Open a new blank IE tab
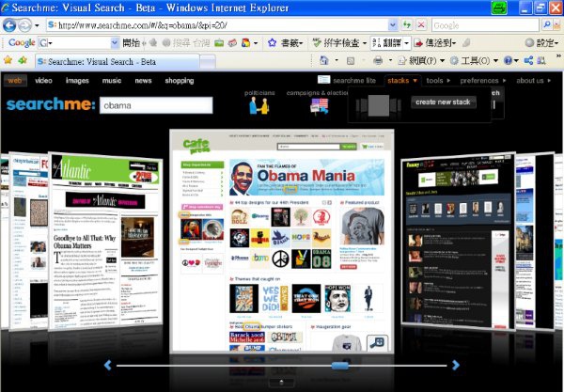The height and width of the screenshot is (392, 564). click(208, 62)
